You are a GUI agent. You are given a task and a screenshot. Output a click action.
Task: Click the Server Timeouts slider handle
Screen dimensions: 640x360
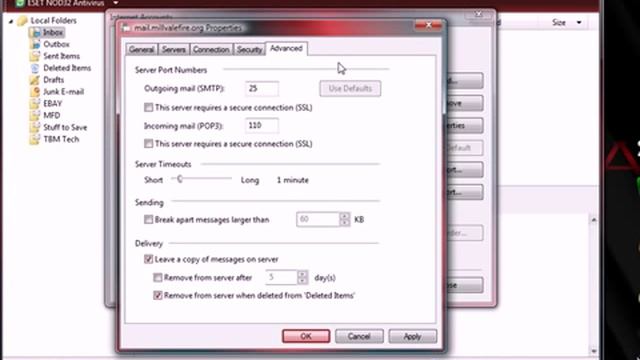[180, 179]
